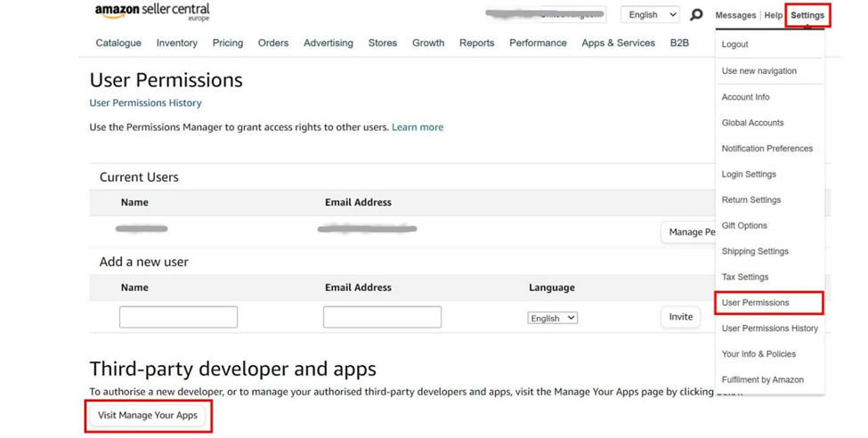Image resolution: width=868 pixels, height=438 pixels.
Task: Select Use new navigation
Action: click(x=759, y=71)
